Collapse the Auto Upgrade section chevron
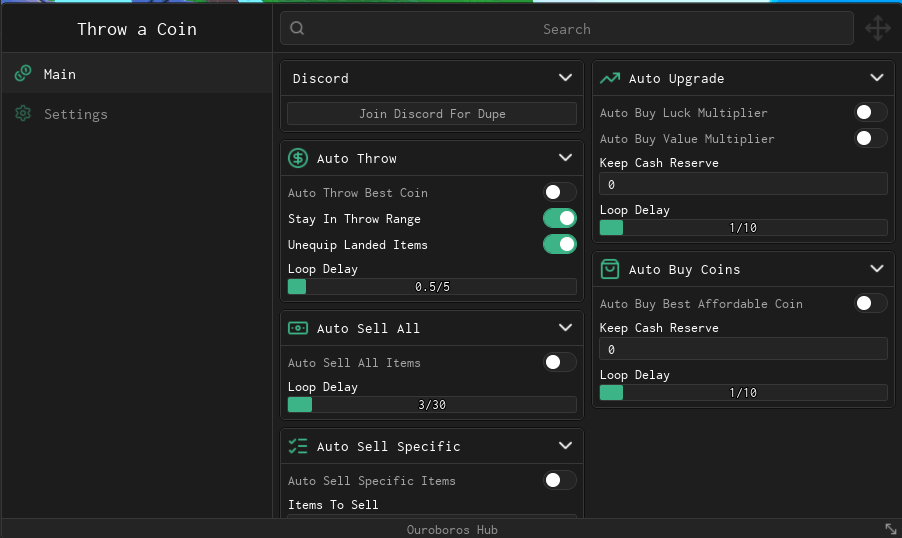 877,77
